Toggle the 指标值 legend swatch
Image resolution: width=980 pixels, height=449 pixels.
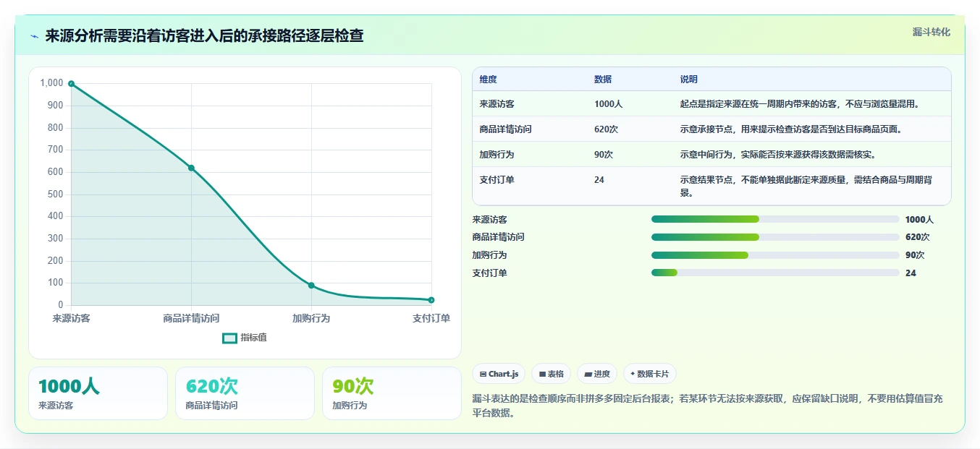pos(229,338)
